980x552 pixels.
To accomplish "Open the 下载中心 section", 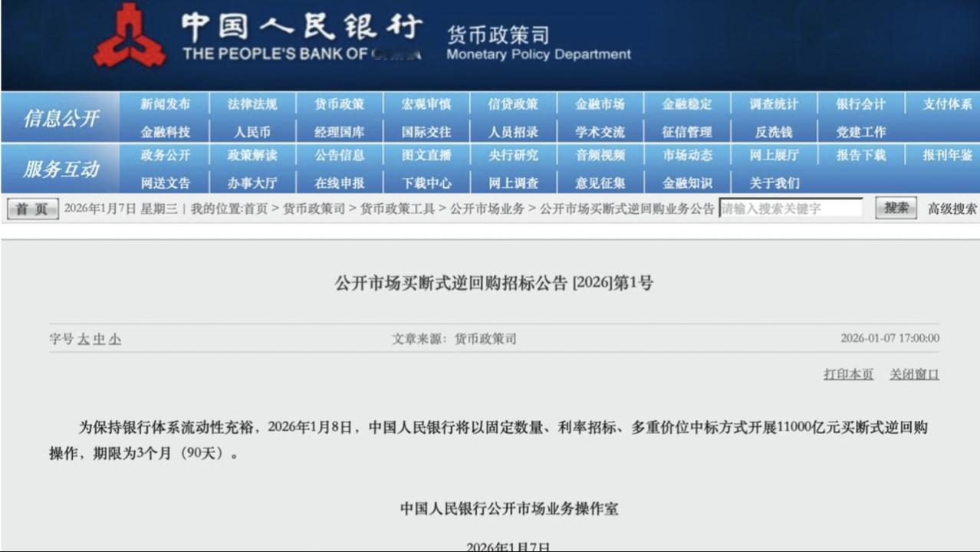I will pyautogui.click(x=426, y=183).
